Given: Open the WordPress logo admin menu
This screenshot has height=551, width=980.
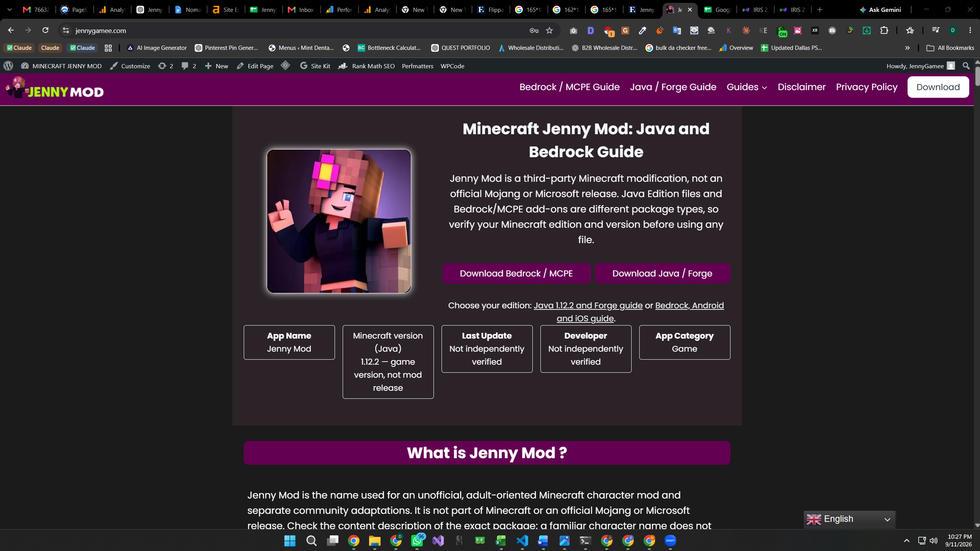Looking at the screenshot, I should pyautogui.click(x=8, y=66).
